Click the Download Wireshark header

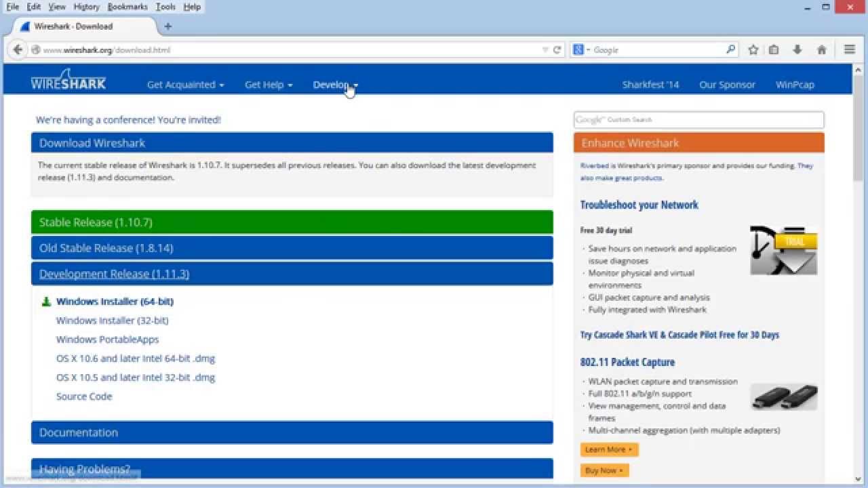click(292, 143)
